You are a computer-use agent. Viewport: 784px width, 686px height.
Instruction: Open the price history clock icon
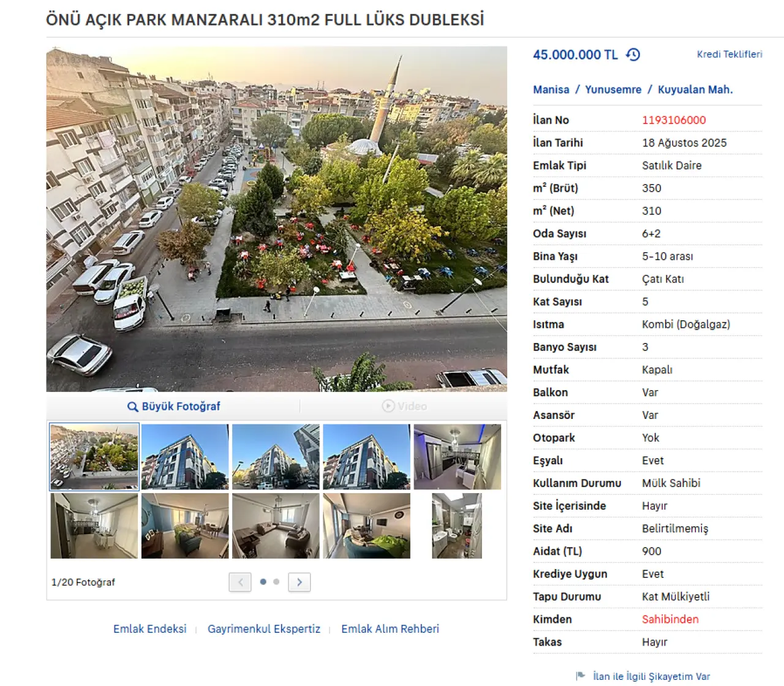633,55
